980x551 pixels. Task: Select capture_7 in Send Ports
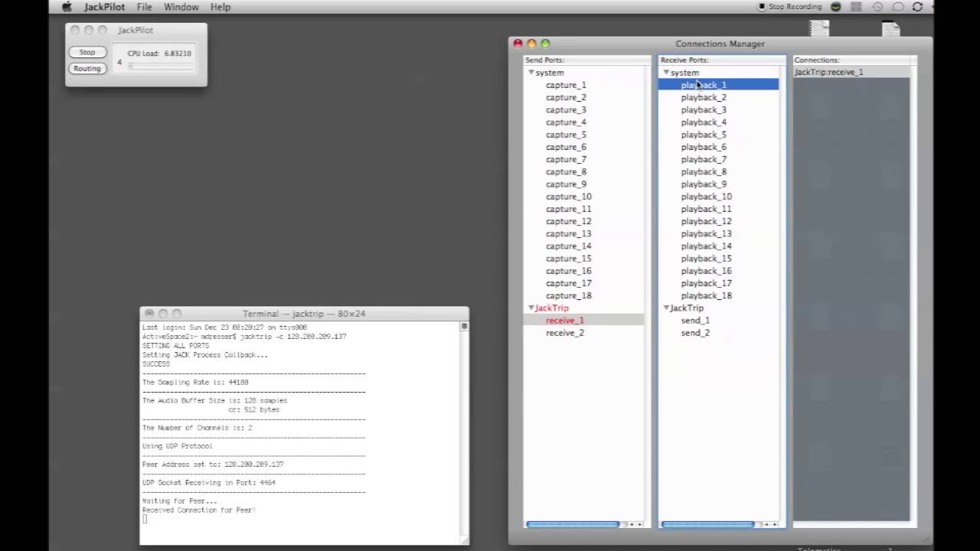566,159
